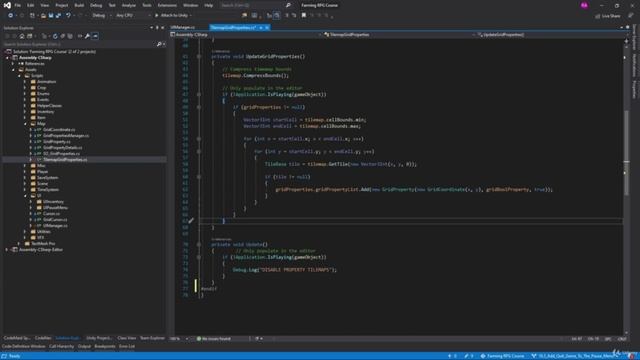Open the editor zoom percentage dropdown
Screen dimensions: 640x360
tap(179, 339)
